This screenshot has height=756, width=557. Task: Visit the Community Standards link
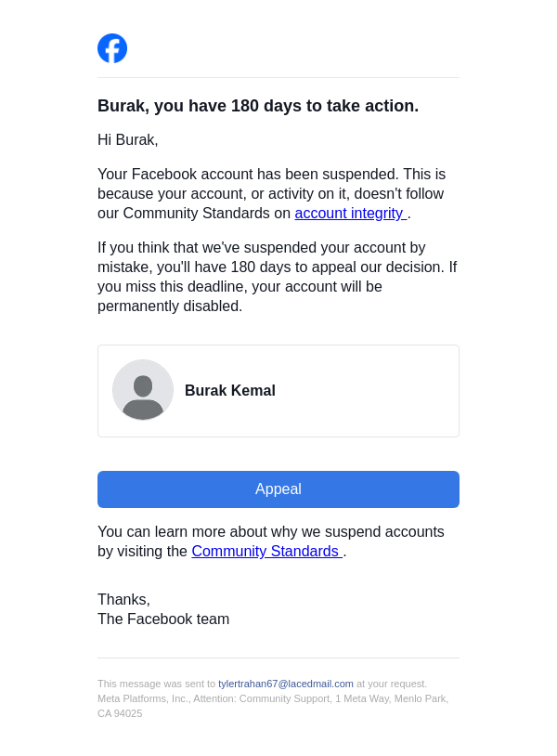click(266, 552)
